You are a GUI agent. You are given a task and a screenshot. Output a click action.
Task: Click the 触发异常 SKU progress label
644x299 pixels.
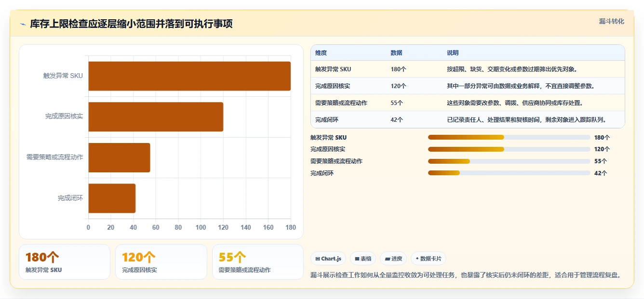328,137
